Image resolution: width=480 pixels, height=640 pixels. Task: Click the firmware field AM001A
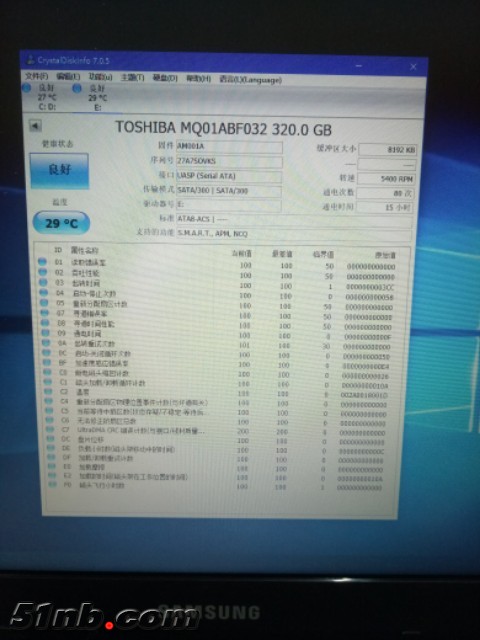229,147
